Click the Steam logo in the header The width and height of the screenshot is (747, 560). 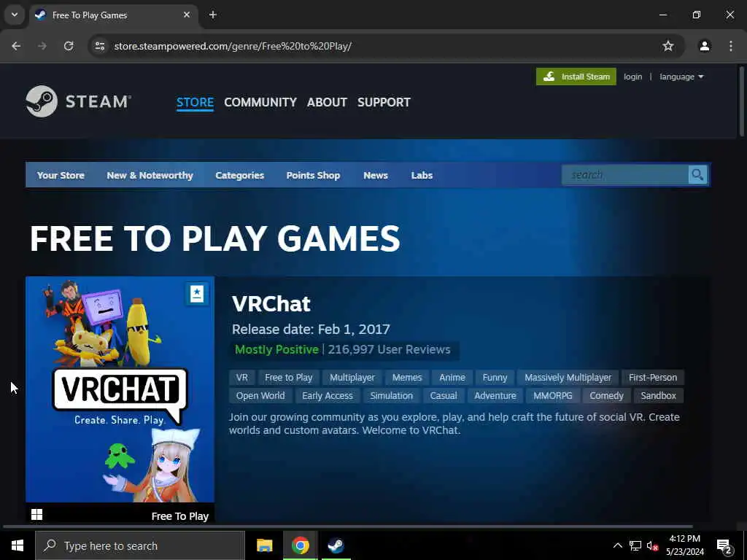pyautogui.click(x=79, y=101)
